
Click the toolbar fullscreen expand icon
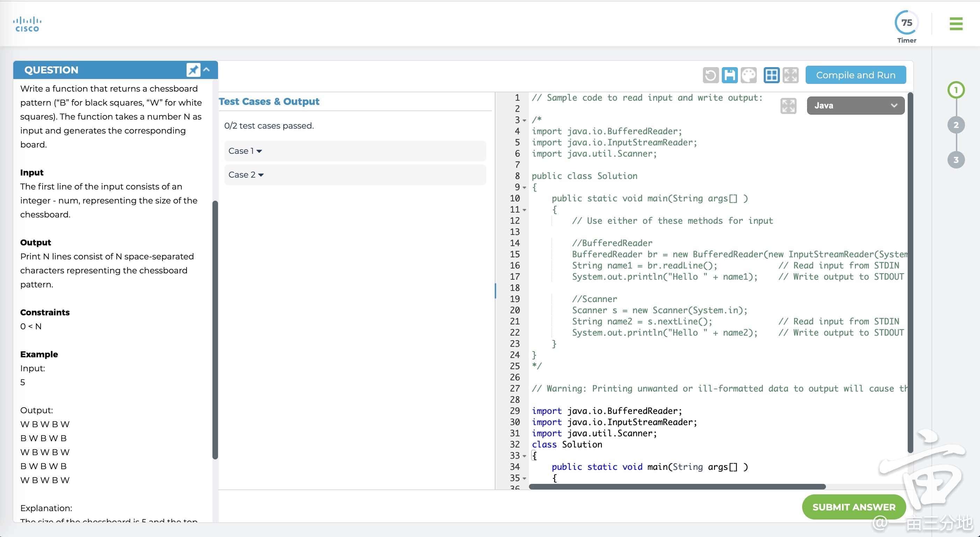pos(791,75)
